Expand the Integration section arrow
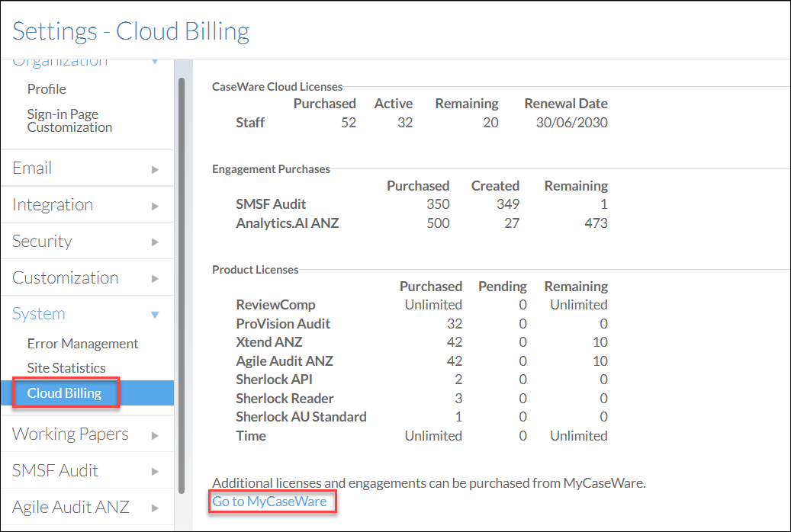791x532 pixels. 155,206
